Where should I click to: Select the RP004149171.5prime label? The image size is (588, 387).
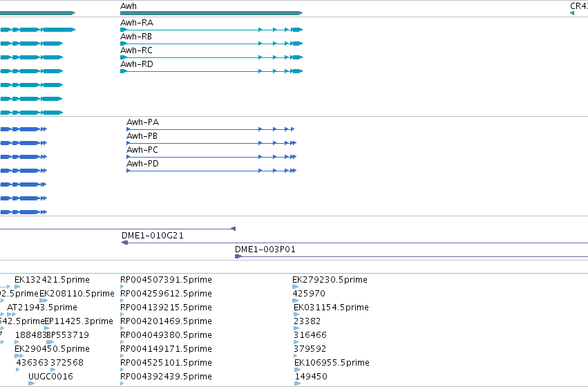[x=166, y=349]
